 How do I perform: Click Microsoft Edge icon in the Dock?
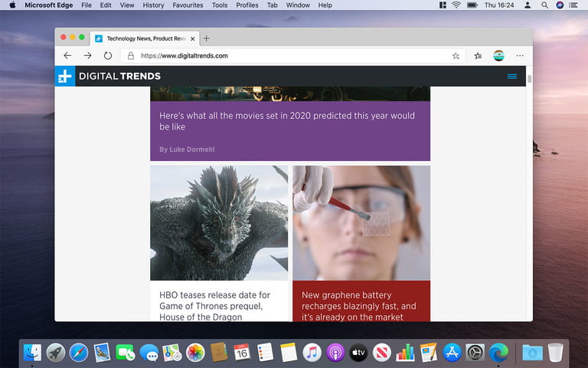point(498,353)
